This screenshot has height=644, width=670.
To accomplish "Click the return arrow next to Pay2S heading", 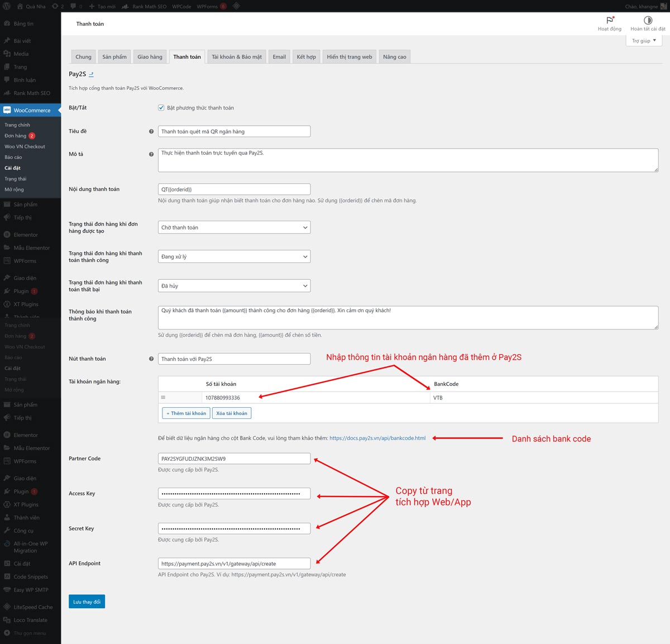I will 91,74.
